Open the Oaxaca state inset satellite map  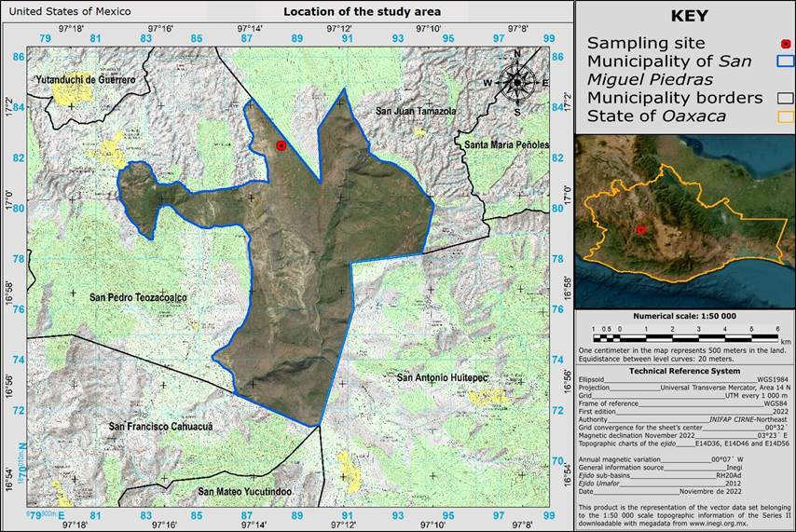click(x=685, y=221)
